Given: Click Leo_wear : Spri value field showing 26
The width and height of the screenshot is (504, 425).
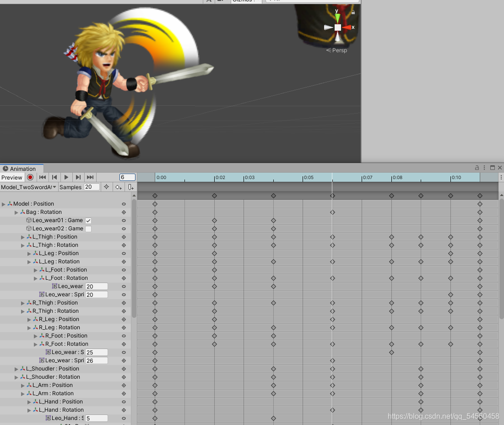Looking at the screenshot, I should [97, 360].
